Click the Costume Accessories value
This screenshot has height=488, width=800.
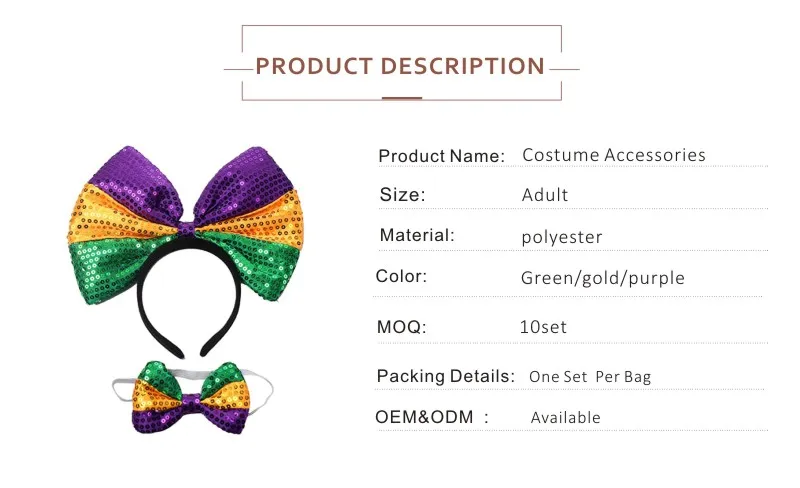614,155
